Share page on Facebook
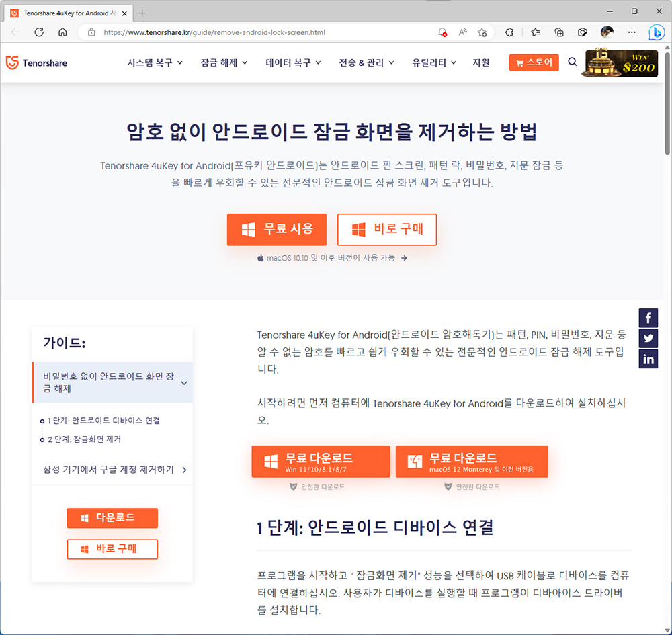 click(648, 318)
